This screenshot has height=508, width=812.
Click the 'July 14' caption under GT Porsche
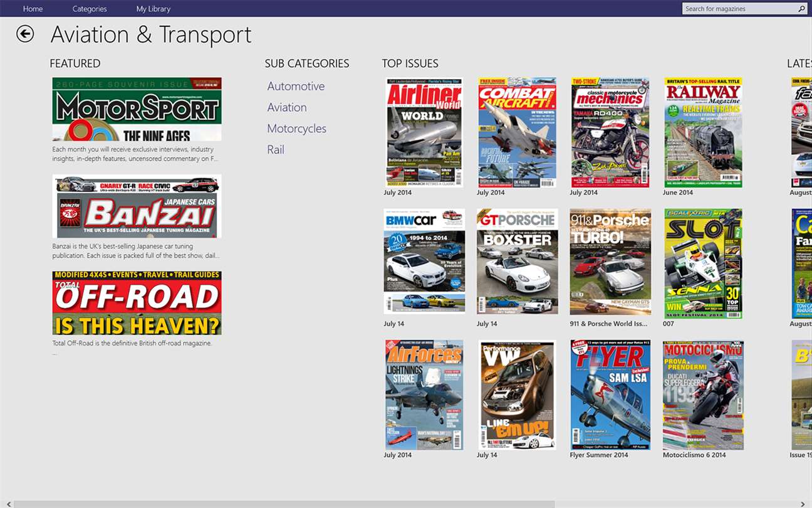click(487, 324)
